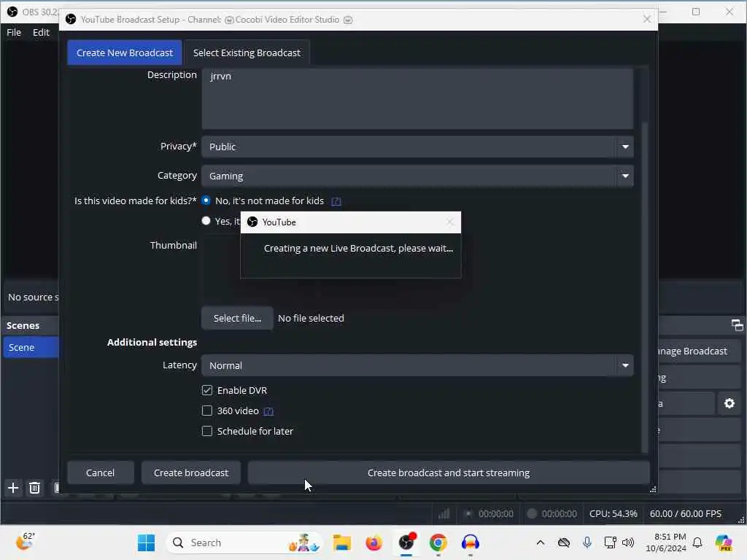Viewport: 747px width, 560px height.
Task: Toggle the Enable DVR checkbox
Action: pos(206,391)
